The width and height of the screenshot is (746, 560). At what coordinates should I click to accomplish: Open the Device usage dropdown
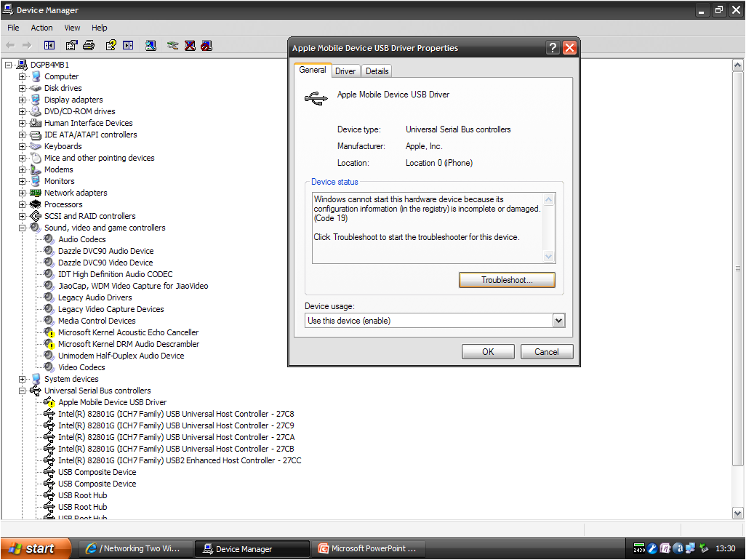(x=558, y=321)
